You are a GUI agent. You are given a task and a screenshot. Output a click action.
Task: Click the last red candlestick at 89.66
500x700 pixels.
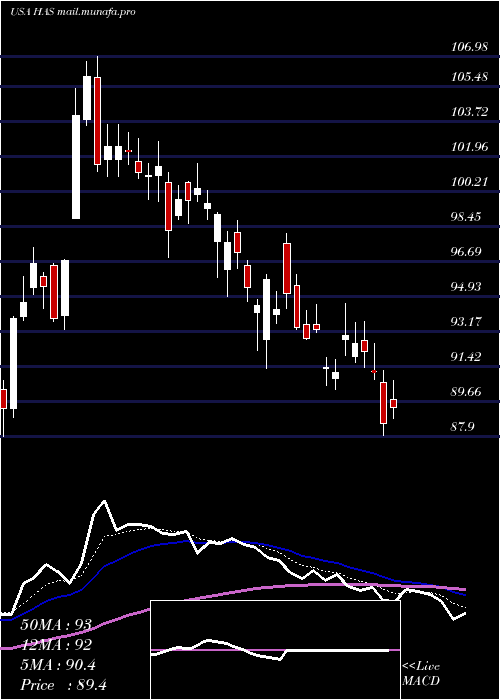(393, 403)
